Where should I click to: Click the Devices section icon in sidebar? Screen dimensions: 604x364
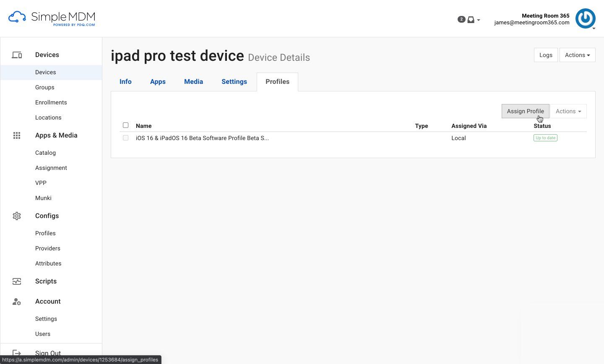(17, 55)
